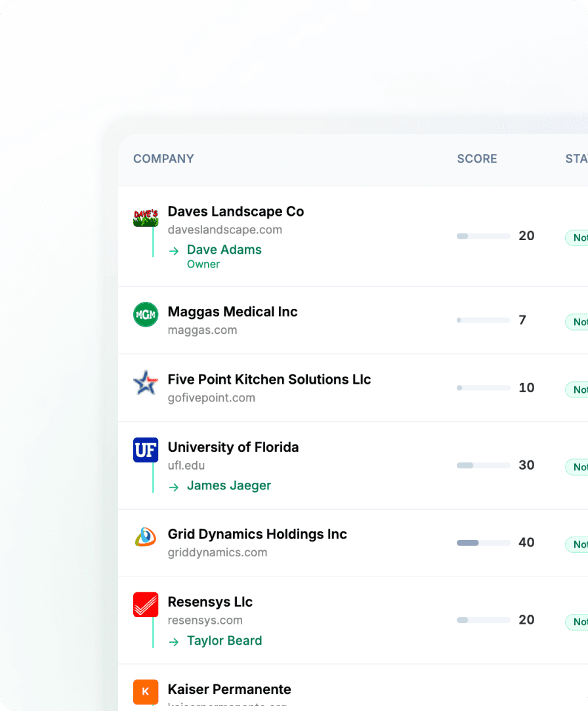The height and width of the screenshot is (711, 588).
Task: Click score value 20 for Daves Landscape Co
Action: click(526, 235)
